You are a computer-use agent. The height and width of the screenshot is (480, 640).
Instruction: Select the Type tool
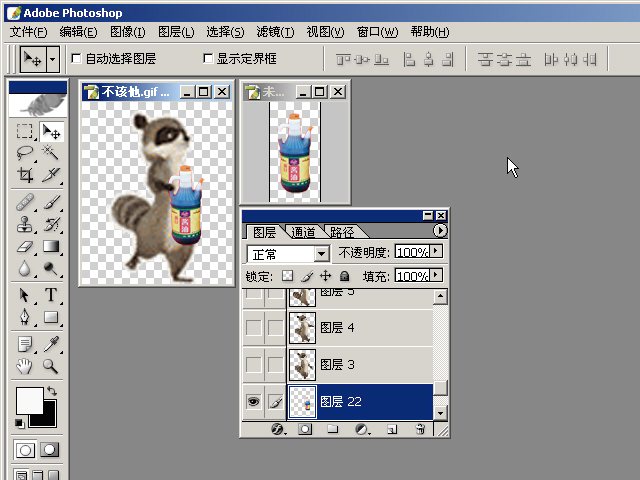(51, 295)
